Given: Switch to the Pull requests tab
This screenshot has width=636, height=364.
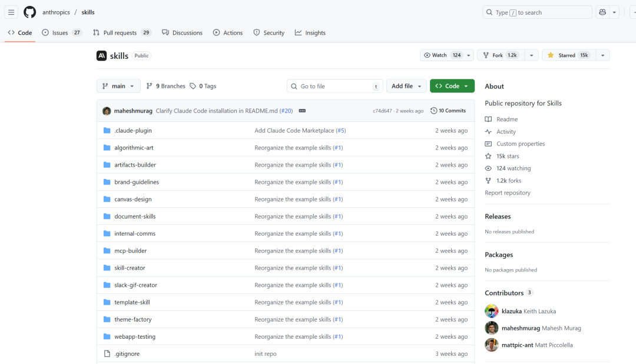Looking at the screenshot, I should coord(122,32).
